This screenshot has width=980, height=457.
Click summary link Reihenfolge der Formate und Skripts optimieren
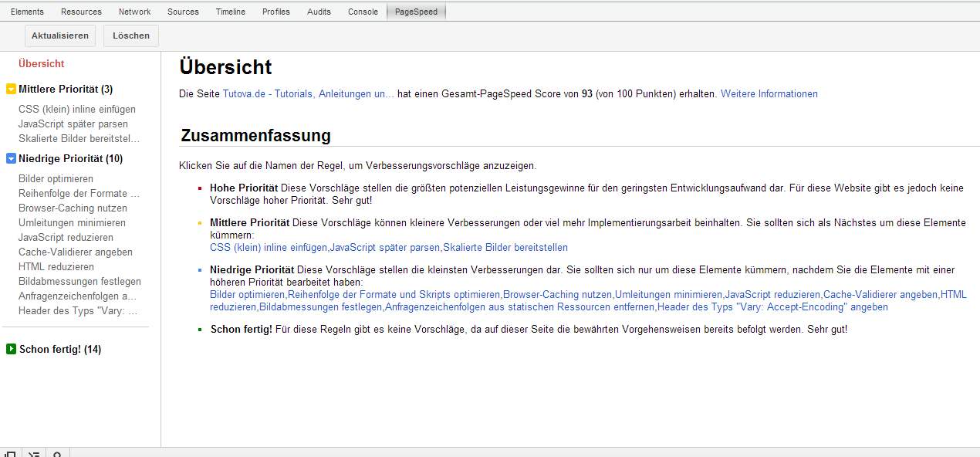pyautogui.click(x=394, y=294)
